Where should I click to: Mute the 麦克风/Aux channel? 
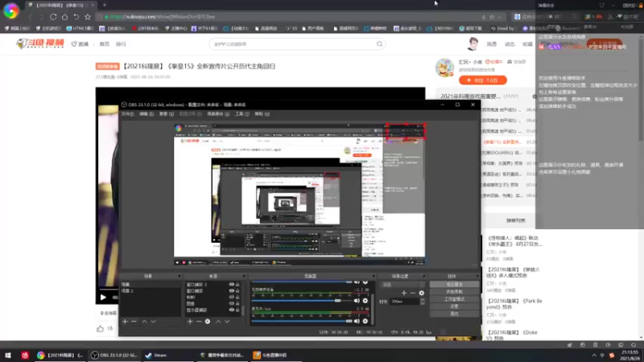357,321
